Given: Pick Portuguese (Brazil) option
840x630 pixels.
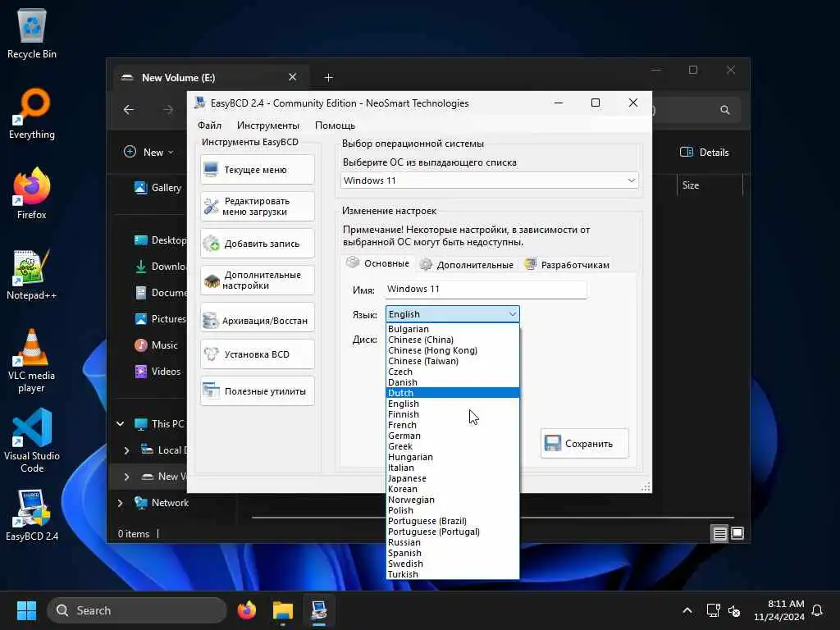Looking at the screenshot, I should pos(453,521).
